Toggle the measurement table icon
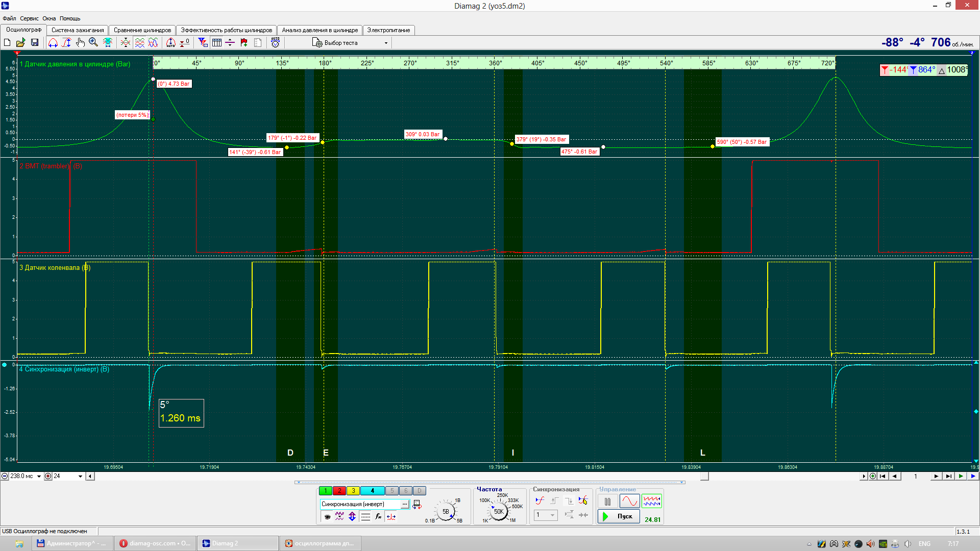980x551 pixels. tap(217, 43)
